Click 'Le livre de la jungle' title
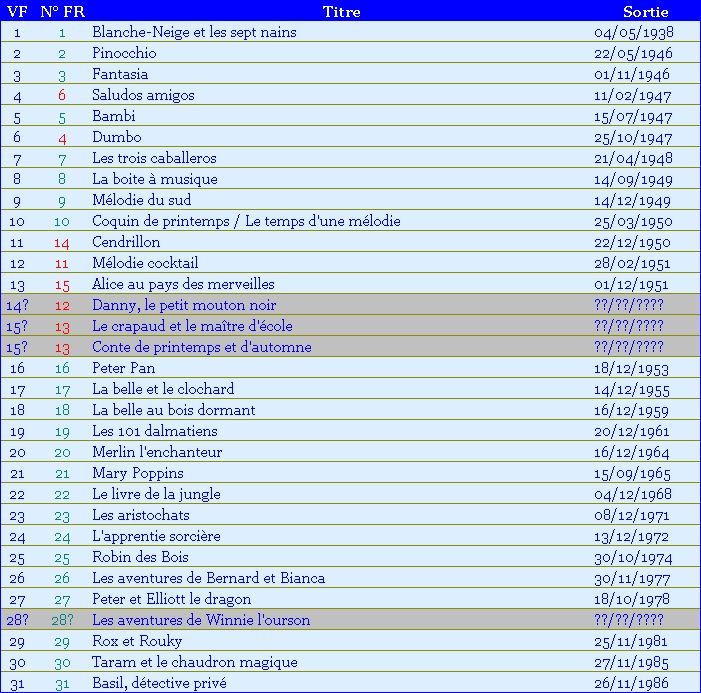701x693 pixels. [156, 494]
